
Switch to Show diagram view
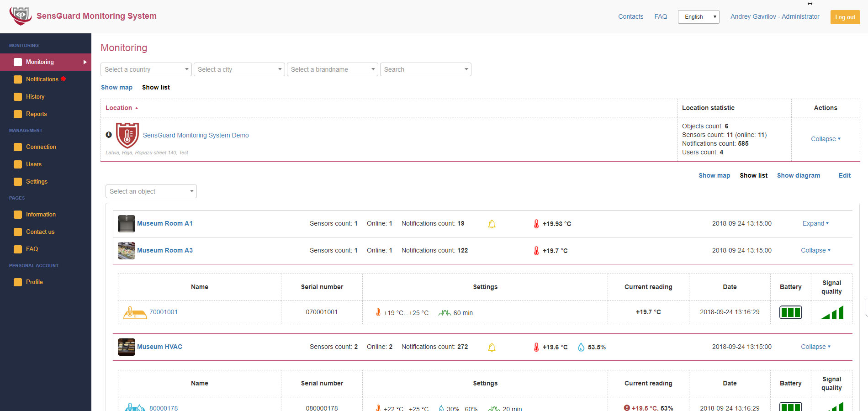coord(799,175)
